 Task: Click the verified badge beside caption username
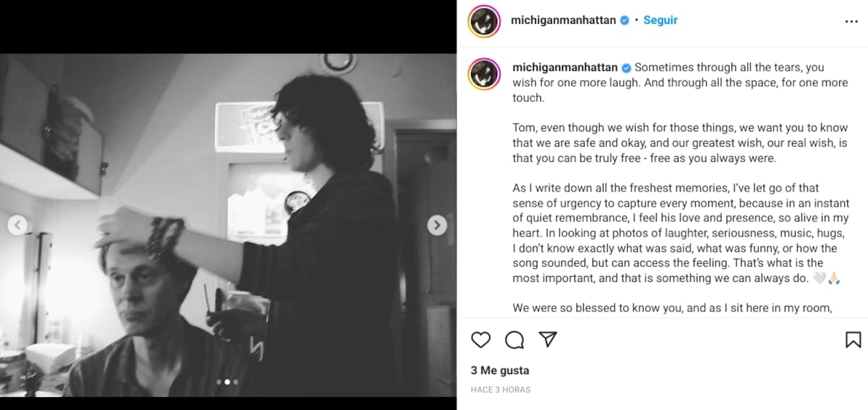[625, 67]
